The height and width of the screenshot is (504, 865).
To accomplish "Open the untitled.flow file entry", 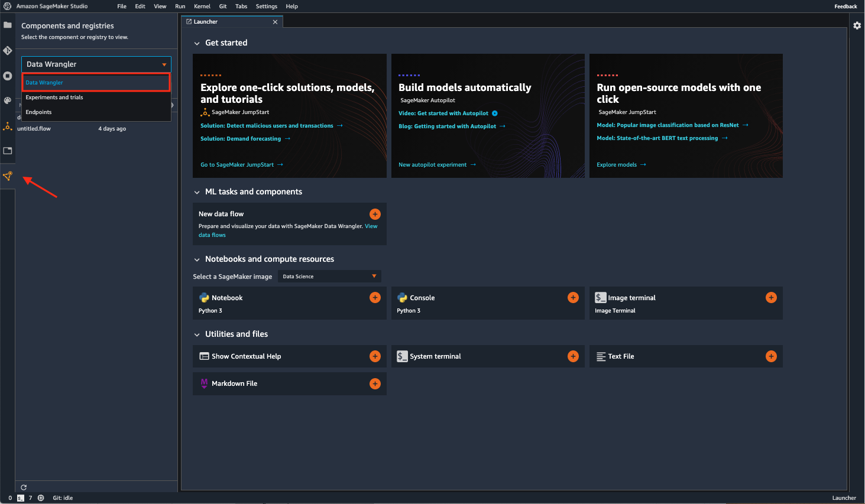I will click(x=34, y=129).
